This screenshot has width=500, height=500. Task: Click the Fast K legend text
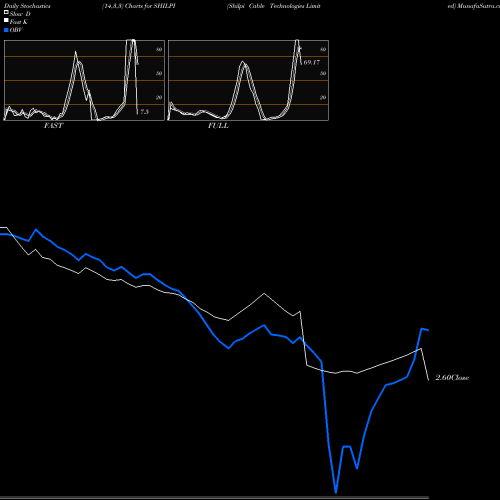coord(19,22)
